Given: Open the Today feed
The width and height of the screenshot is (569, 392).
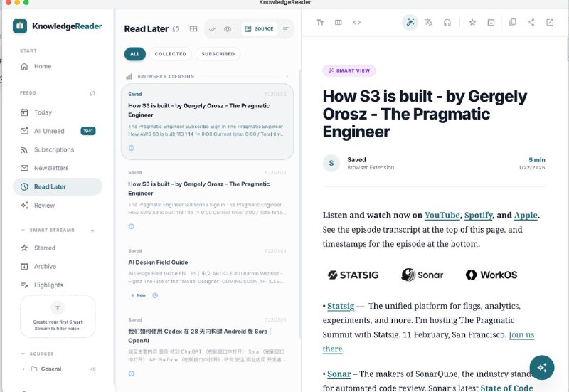Looking at the screenshot, I should coord(58,112).
